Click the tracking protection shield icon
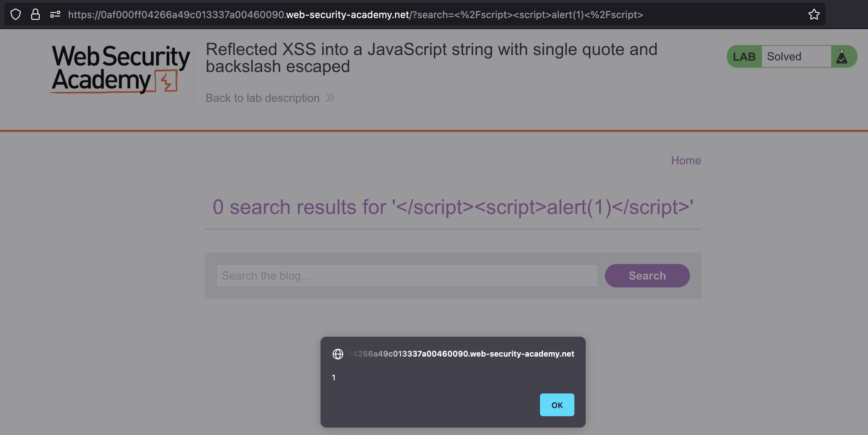The width and height of the screenshot is (868, 435). (x=16, y=15)
